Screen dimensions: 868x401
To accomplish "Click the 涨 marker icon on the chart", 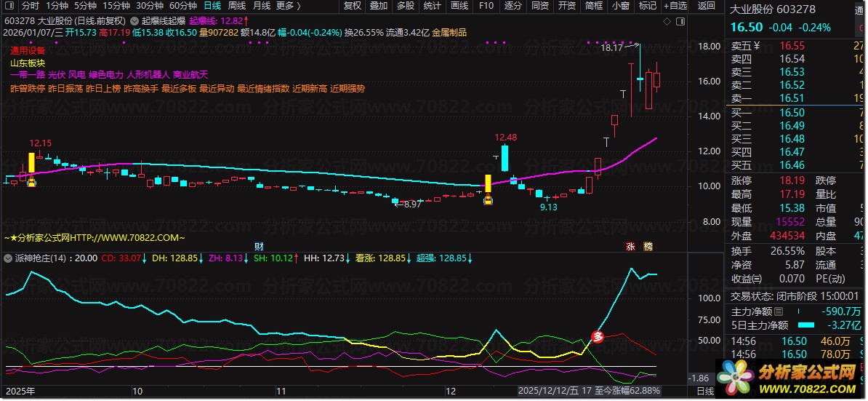I will (x=630, y=246).
